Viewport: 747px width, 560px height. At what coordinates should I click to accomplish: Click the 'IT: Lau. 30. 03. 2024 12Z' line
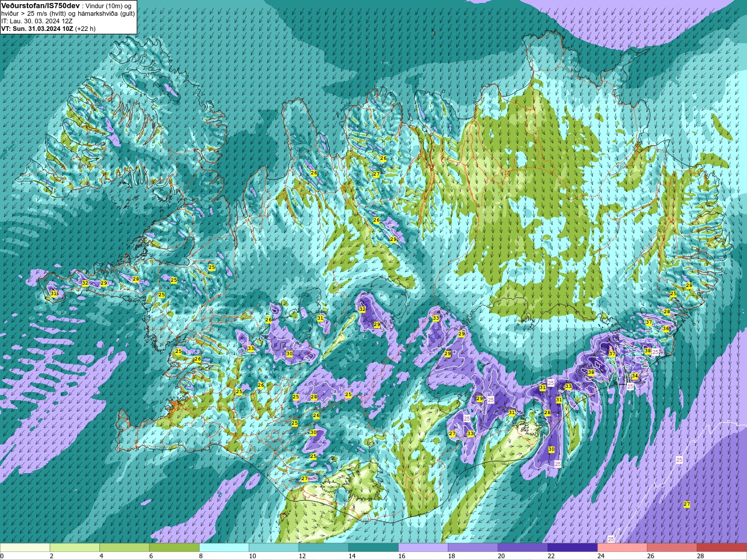coord(37,20)
